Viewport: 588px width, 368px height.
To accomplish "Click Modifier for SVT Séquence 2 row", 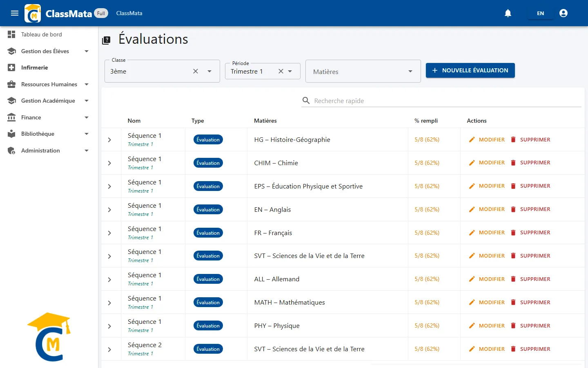I will pyautogui.click(x=487, y=349).
